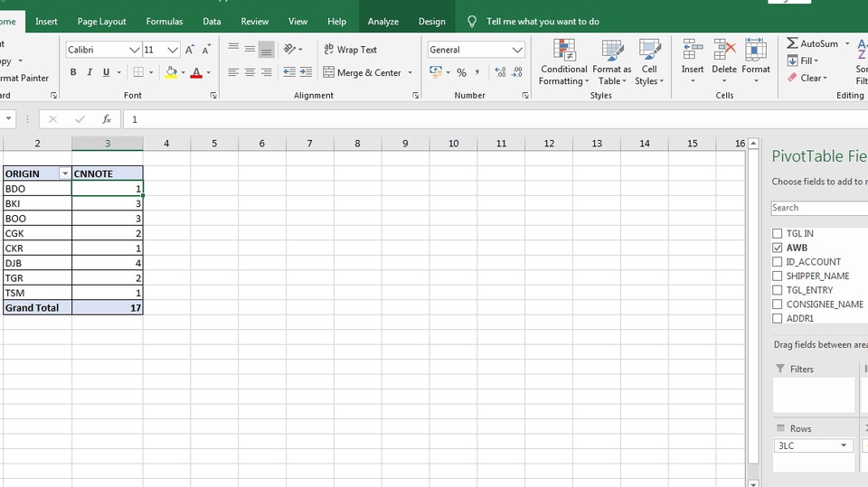The height and width of the screenshot is (487, 868).
Task: Open text Orientation options
Action: point(293,50)
